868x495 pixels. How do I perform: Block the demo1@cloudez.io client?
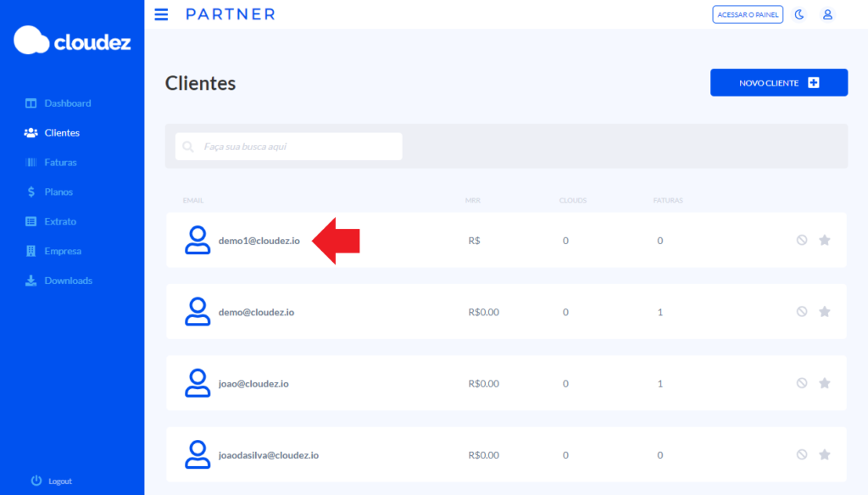coord(802,241)
